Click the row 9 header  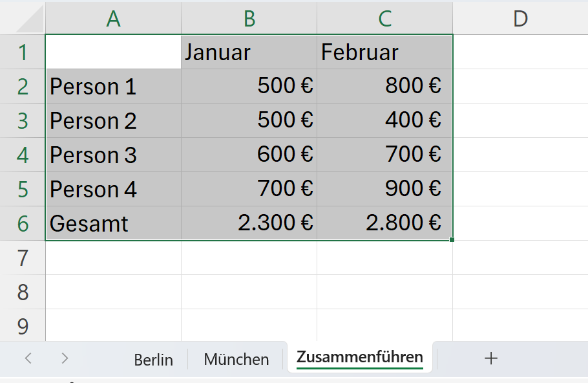[23, 327]
